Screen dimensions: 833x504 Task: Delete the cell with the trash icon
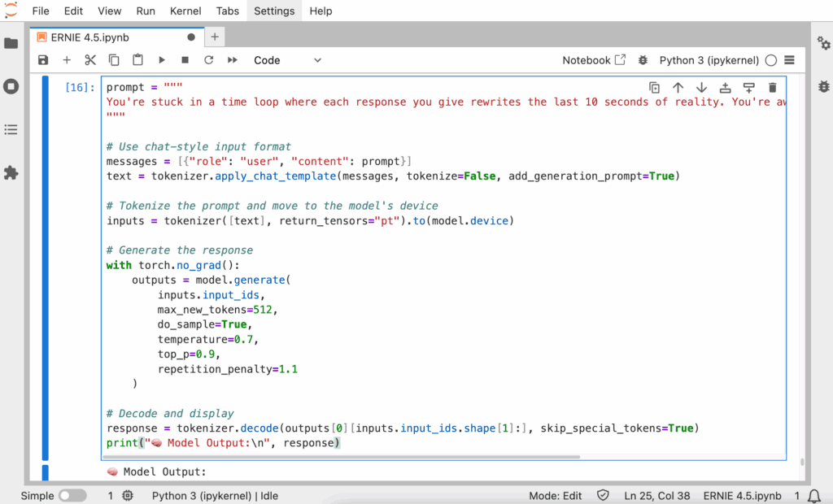click(773, 88)
